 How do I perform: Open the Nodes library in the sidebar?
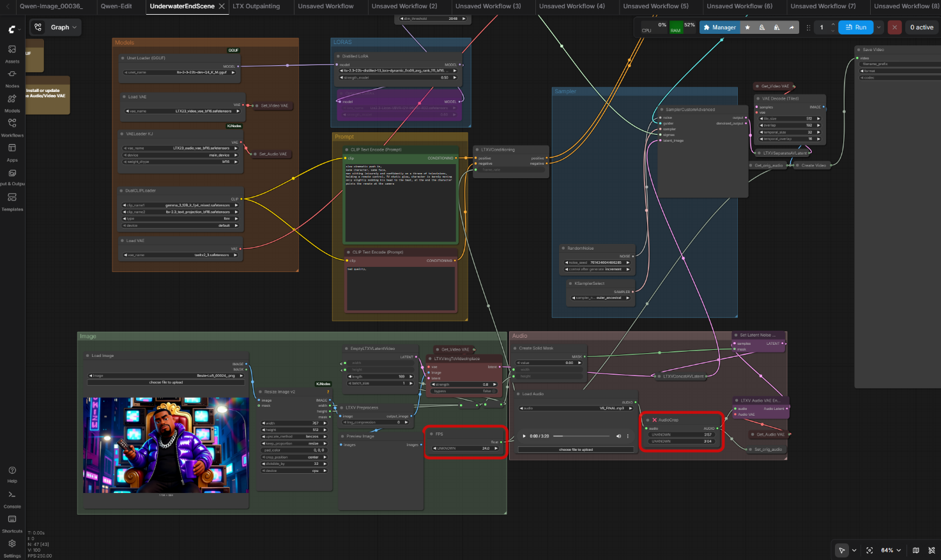click(x=11, y=79)
